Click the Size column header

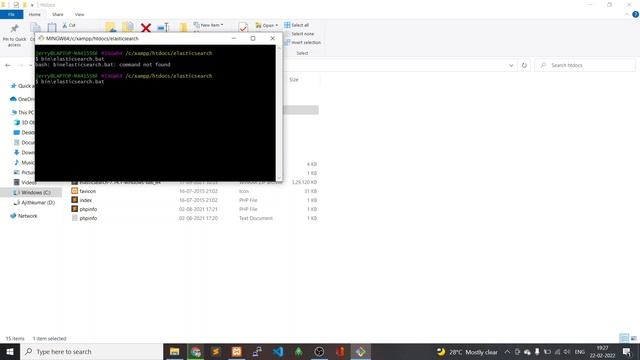[294, 80]
